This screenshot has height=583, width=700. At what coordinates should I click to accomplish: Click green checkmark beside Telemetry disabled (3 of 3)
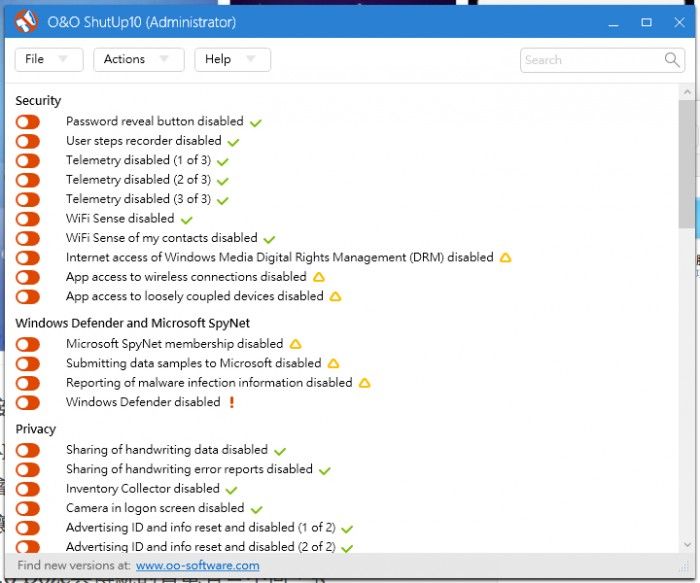point(223,200)
